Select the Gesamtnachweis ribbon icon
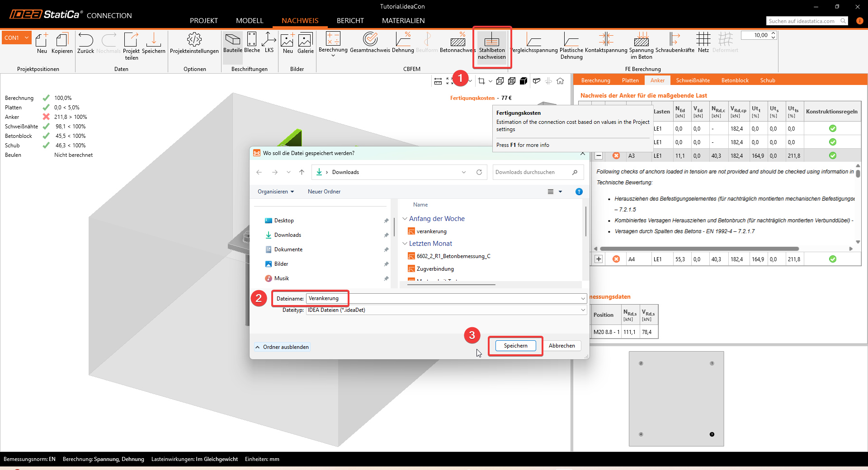 (370, 40)
